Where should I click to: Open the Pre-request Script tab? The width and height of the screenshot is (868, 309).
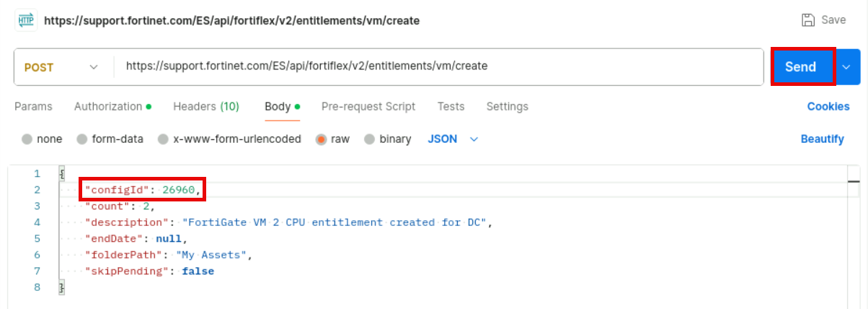click(x=368, y=106)
